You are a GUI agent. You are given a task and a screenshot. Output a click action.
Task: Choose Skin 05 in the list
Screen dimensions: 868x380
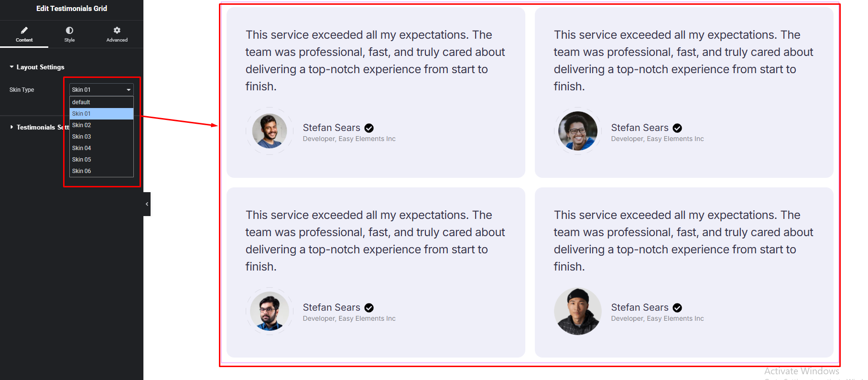(101, 160)
